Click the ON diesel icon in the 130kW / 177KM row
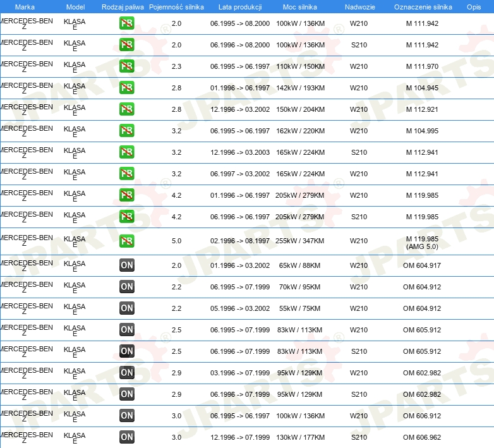494x448 pixels. [x=126, y=437]
